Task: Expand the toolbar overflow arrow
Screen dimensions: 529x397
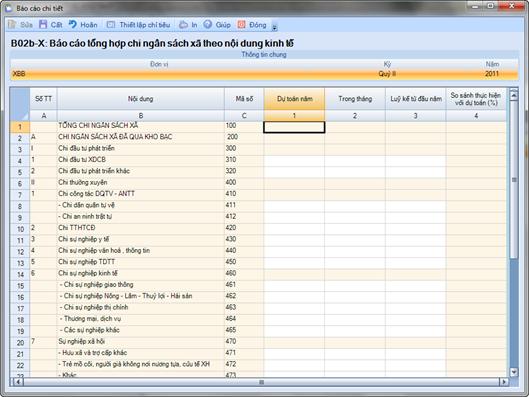Action: [x=274, y=27]
